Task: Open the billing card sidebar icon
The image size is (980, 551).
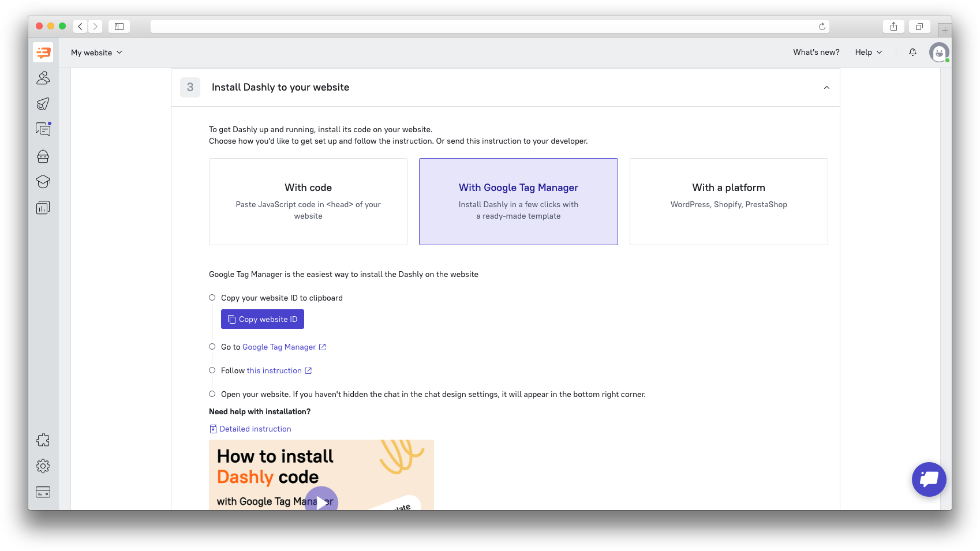Action: [x=43, y=492]
